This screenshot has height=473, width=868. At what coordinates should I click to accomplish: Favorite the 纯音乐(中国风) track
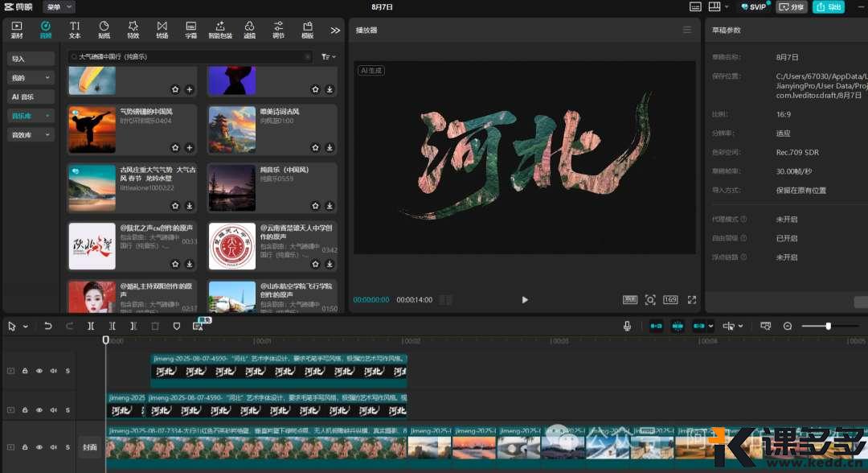316,205
